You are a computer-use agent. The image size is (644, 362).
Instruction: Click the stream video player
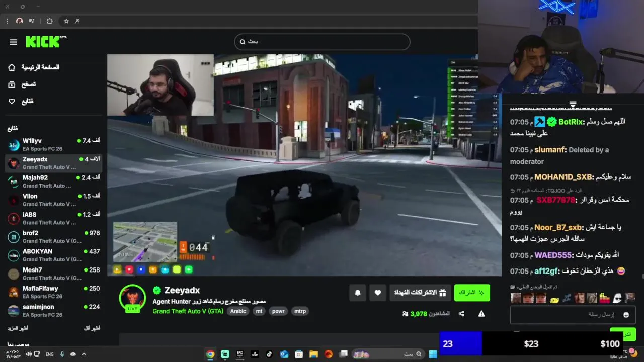coord(304,165)
